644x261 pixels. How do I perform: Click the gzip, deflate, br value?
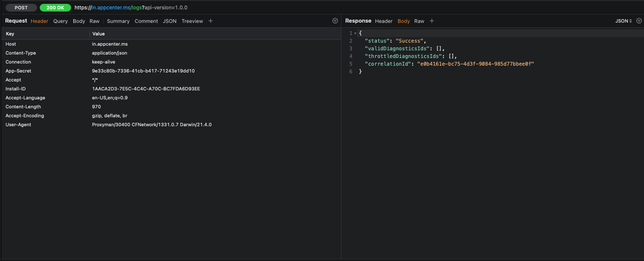pyautogui.click(x=110, y=116)
